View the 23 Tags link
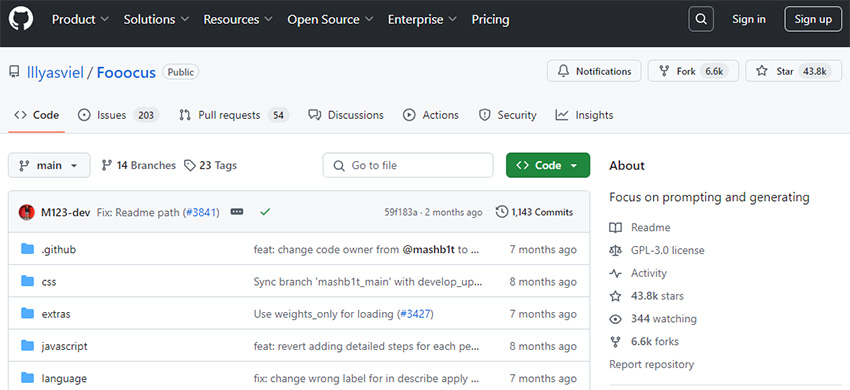Screen dimensions: 850x390 [x=210, y=165]
